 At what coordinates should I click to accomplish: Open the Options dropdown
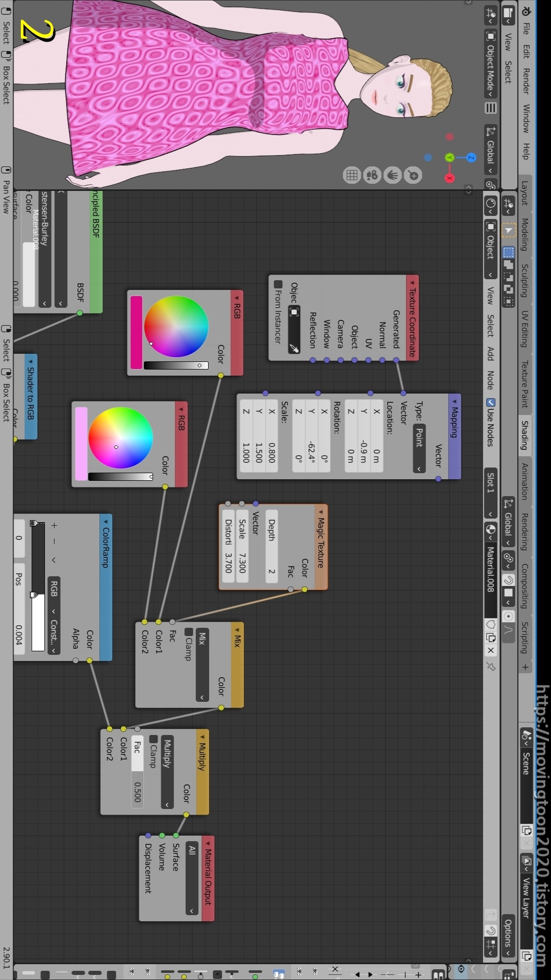pyautogui.click(x=508, y=936)
